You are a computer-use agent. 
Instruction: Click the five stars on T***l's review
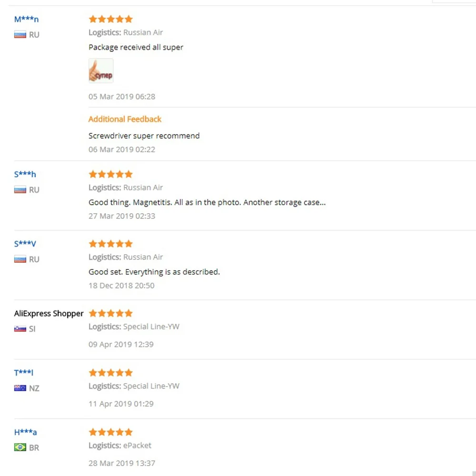pyautogui.click(x=110, y=373)
